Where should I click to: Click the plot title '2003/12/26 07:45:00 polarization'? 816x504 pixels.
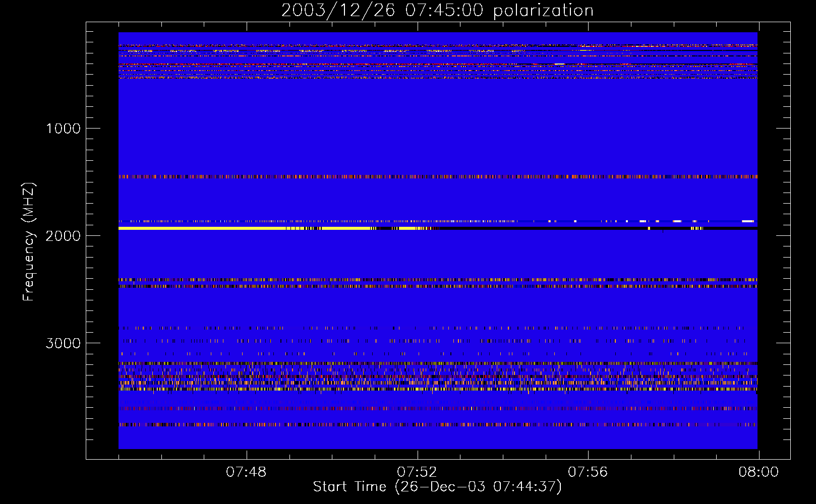point(437,11)
